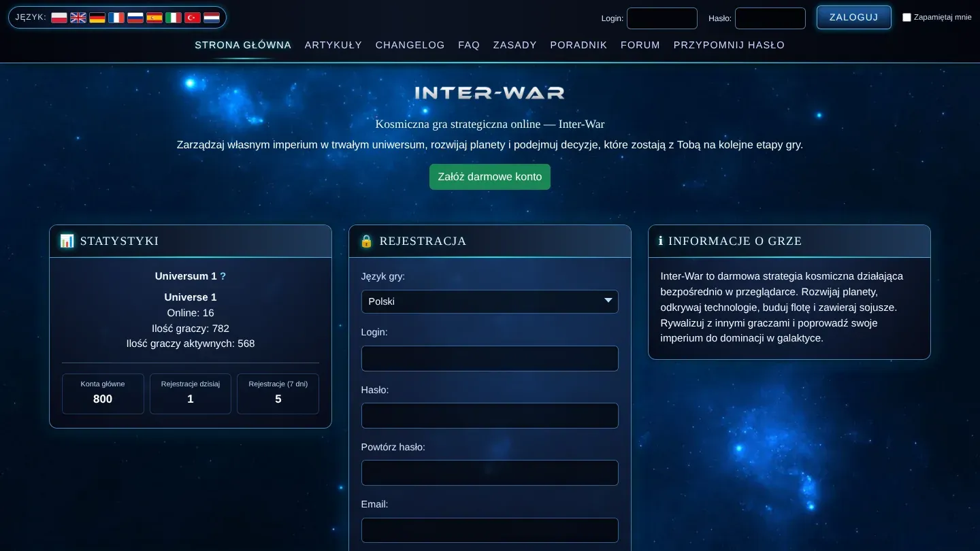The image size is (980, 551).
Task: Tick the "Zapamiętaj mnie" checkbox
Action: coord(906,18)
